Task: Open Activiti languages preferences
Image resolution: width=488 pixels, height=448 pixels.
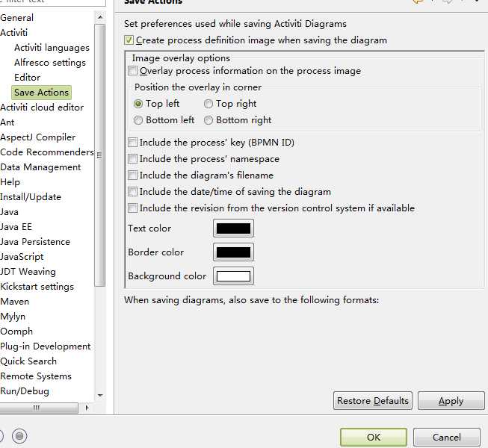Action: click(52, 48)
